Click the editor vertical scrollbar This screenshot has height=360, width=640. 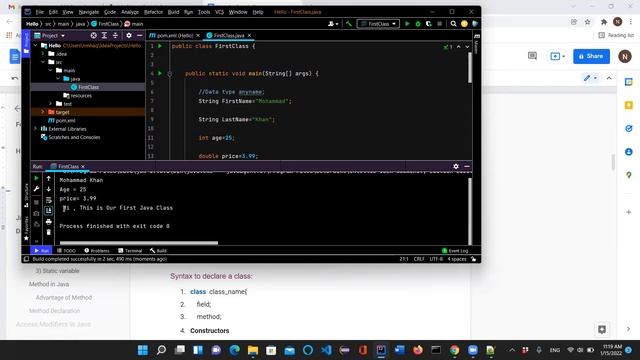point(470,67)
